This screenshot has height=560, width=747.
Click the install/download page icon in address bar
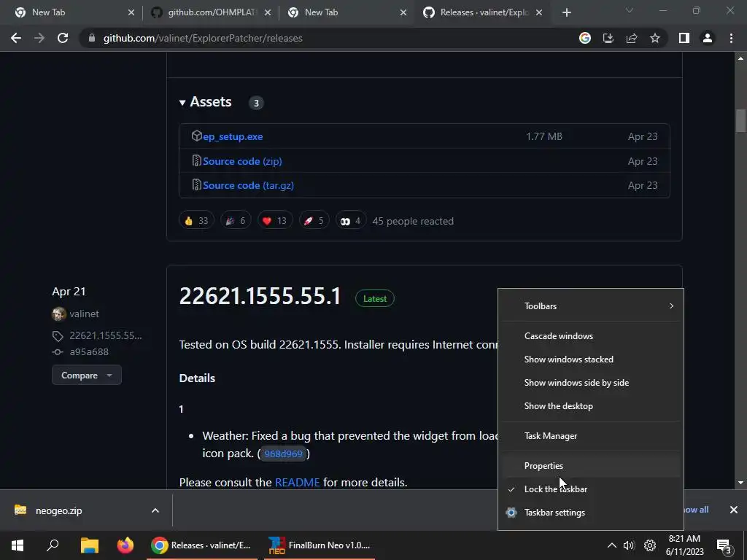pos(608,38)
